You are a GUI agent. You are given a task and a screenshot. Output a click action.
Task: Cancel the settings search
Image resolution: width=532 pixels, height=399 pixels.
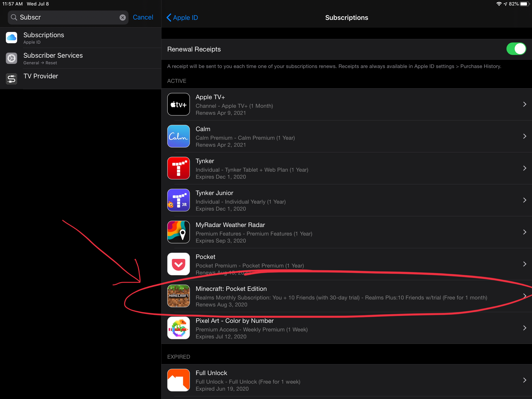143,17
